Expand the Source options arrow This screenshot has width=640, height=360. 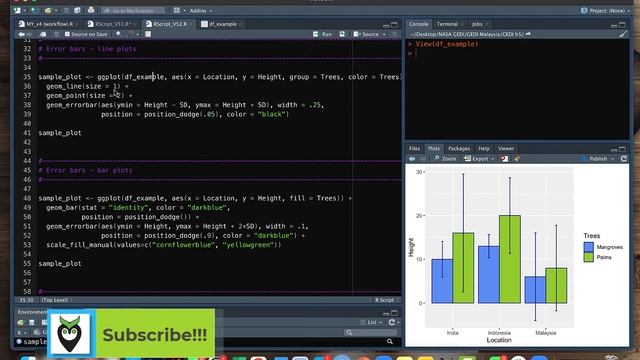[384, 34]
